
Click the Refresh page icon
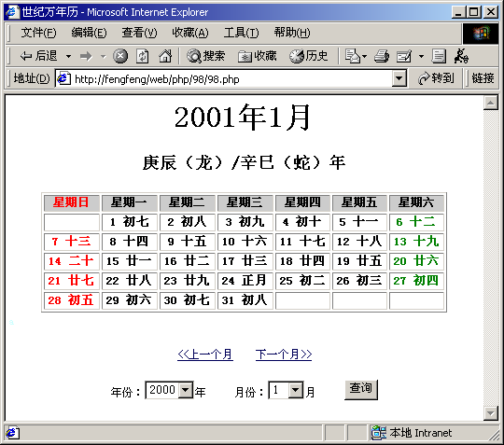143,56
